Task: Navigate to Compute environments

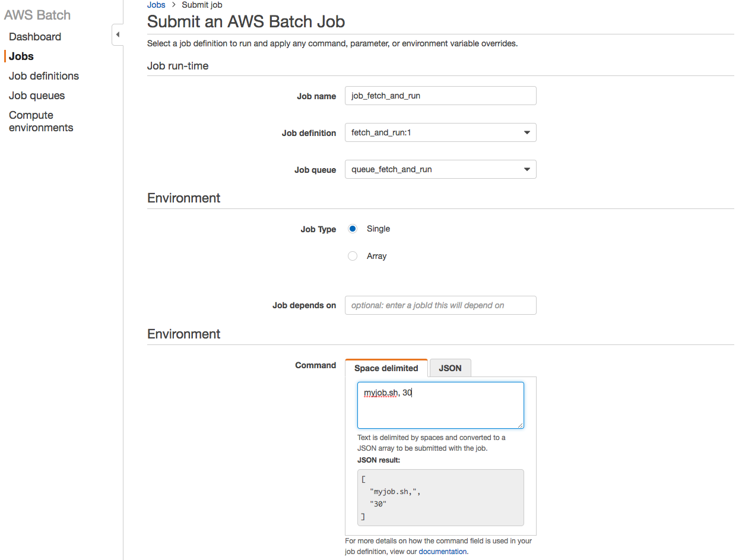Action: (x=41, y=121)
